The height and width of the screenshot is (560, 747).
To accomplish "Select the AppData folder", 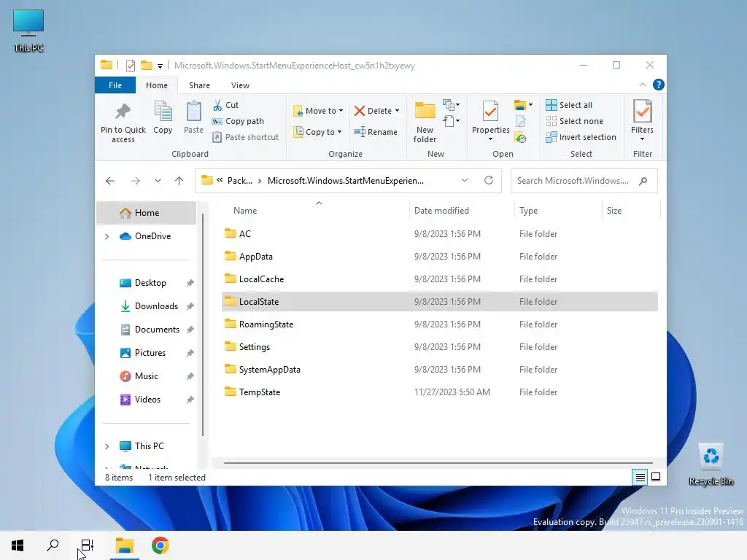I will coord(439,257).
